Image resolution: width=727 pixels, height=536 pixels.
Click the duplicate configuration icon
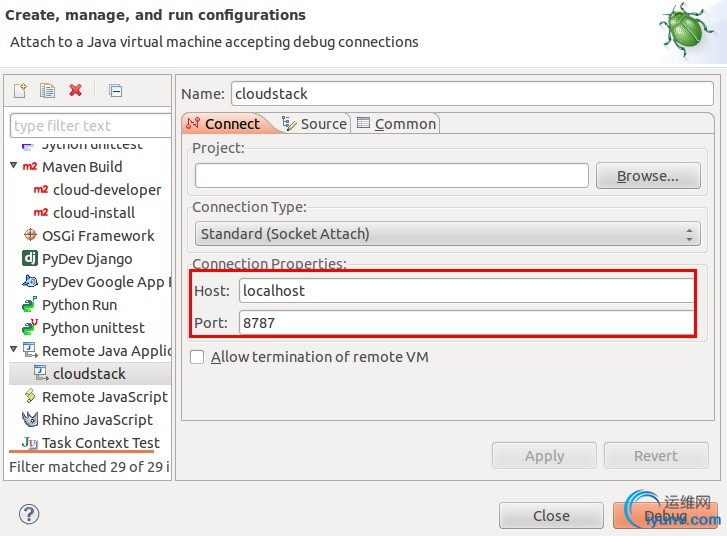tap(47, 91)
